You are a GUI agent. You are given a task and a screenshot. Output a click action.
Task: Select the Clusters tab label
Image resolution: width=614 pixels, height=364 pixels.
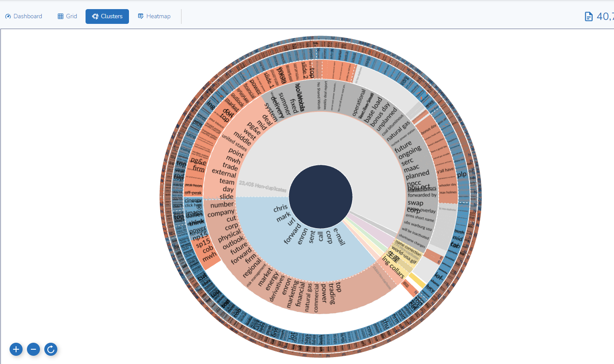point(112,16)
